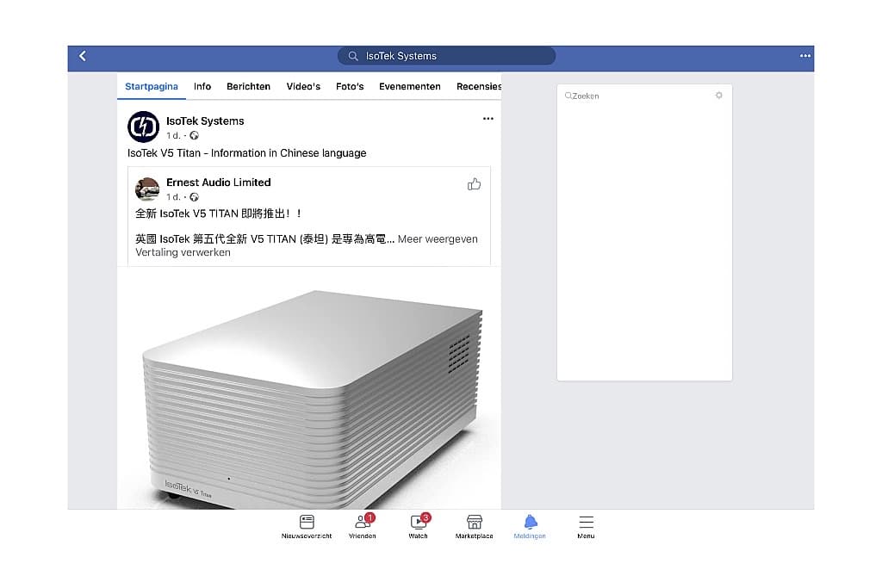The height and width of the screenshot is (588, 882).
Task: Click the globe privacy icon under IsoTek Systems
Action: point(194,135)
